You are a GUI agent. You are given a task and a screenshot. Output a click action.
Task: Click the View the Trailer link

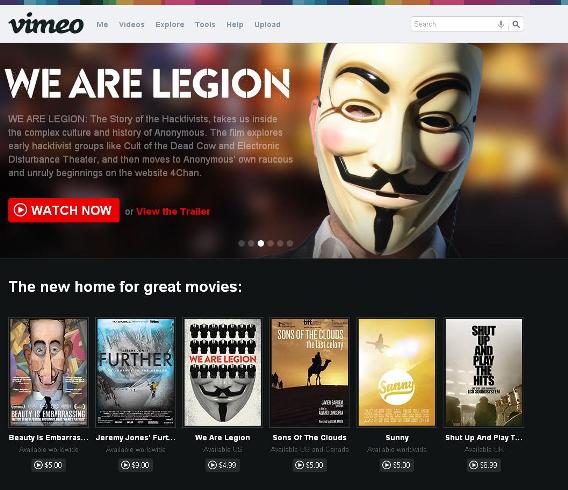point(173,212)
